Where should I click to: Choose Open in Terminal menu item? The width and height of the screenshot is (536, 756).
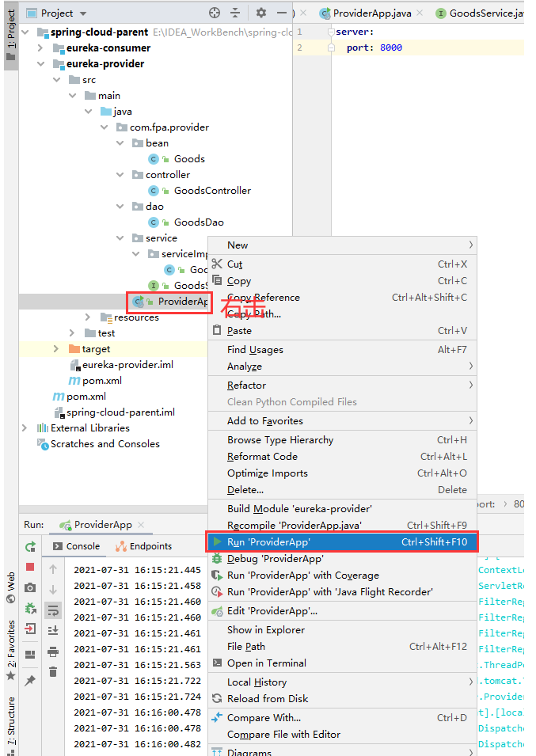coord(342,663)
